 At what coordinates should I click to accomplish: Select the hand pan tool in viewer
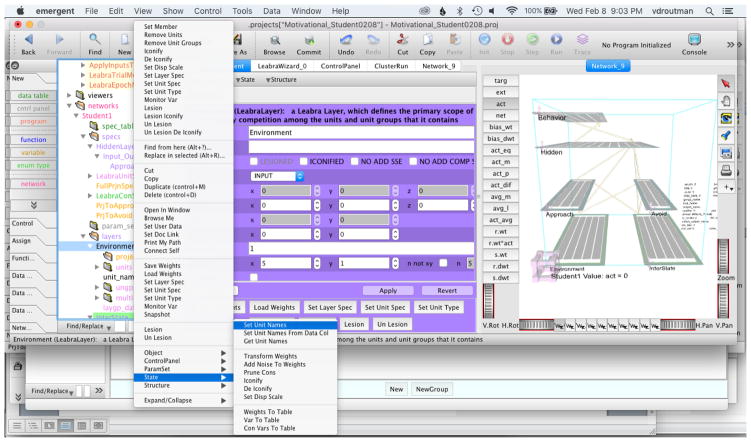click(726, 100)
